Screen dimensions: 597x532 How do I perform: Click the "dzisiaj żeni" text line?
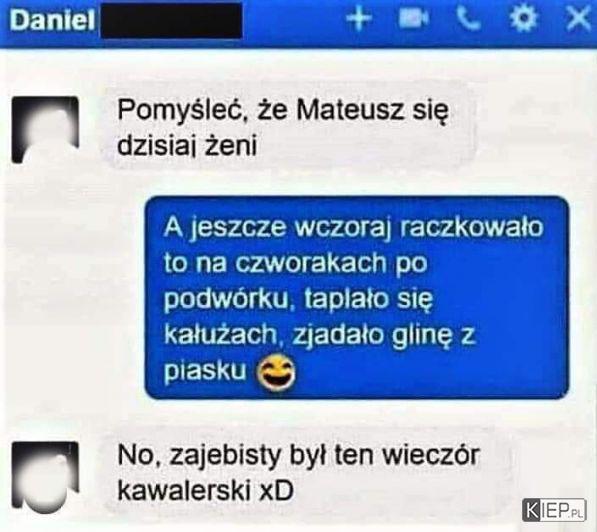(x=187, y=146)
